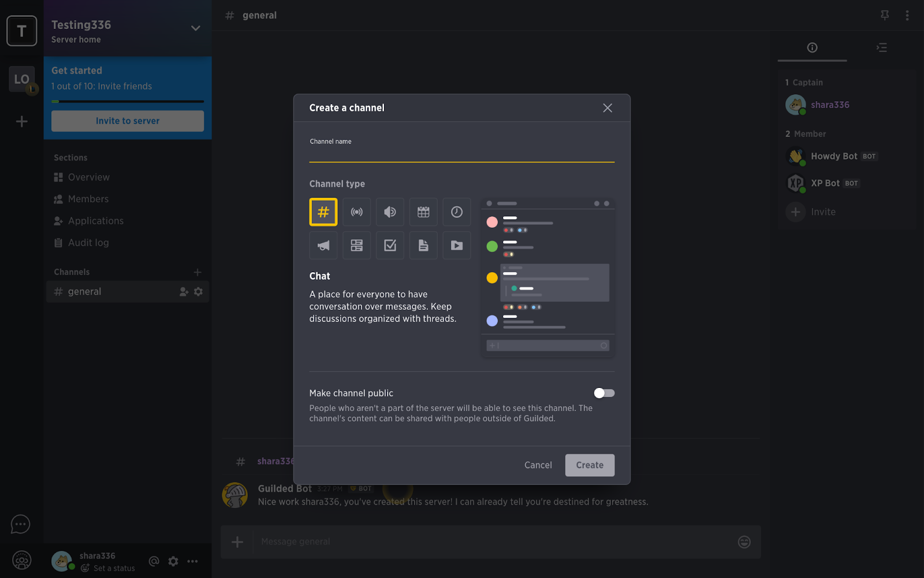This screenshot has height=578, width=924.
Task: Open the Applications section
Action: coord(88,221)
